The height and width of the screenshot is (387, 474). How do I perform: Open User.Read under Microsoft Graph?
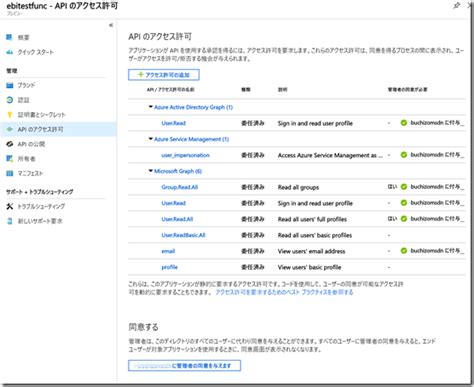click(x=173, y=203)
